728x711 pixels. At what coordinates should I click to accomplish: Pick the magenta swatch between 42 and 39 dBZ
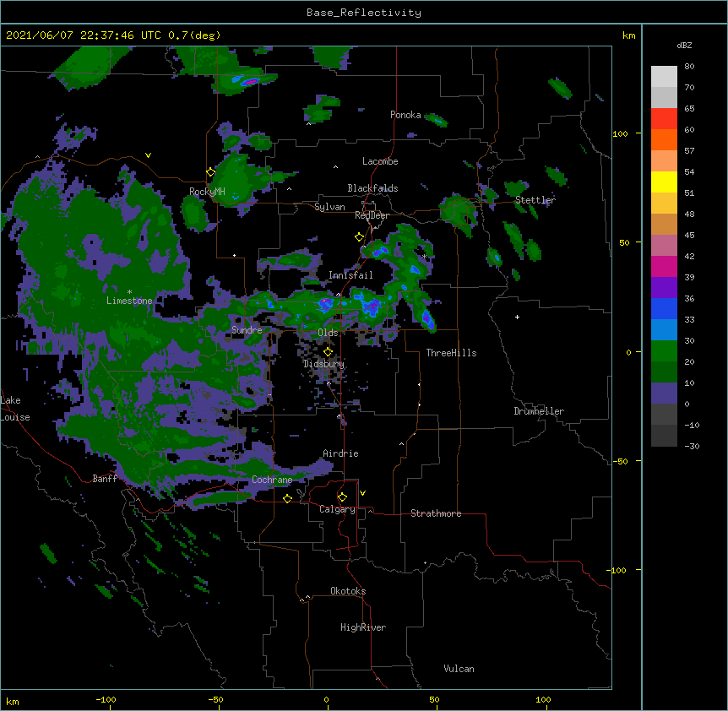[x=664, y=266]
